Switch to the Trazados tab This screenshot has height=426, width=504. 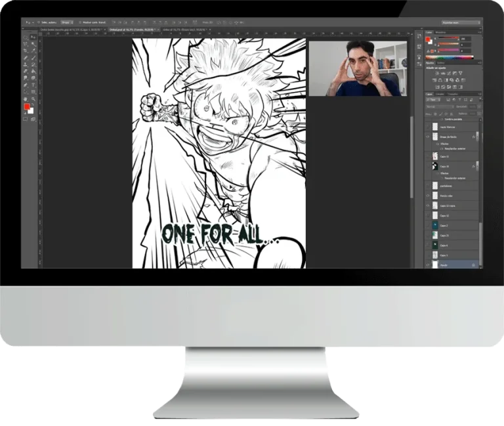coord(453,95)
